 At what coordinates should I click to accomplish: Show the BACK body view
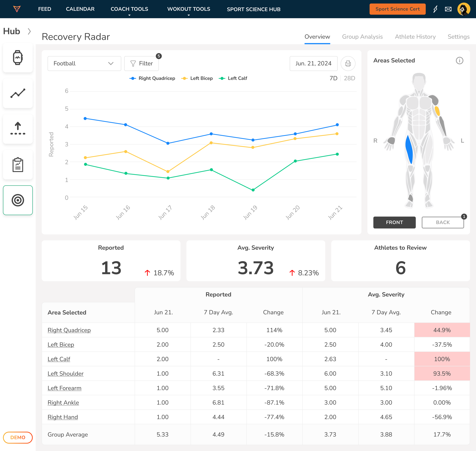point(442,222)
